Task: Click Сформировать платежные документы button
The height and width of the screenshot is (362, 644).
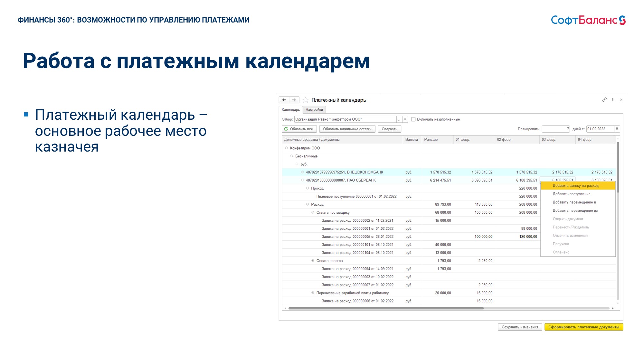Action: (x=584, y=327)
